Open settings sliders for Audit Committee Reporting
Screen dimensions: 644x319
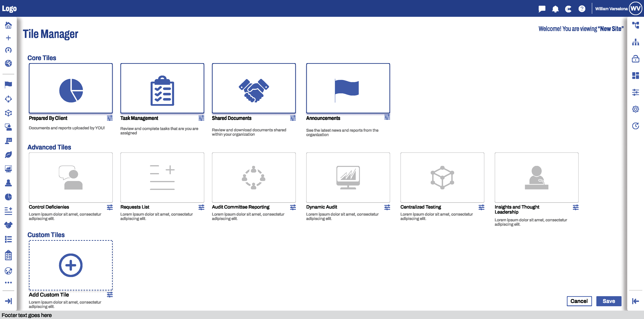click(x=293, y=207)
